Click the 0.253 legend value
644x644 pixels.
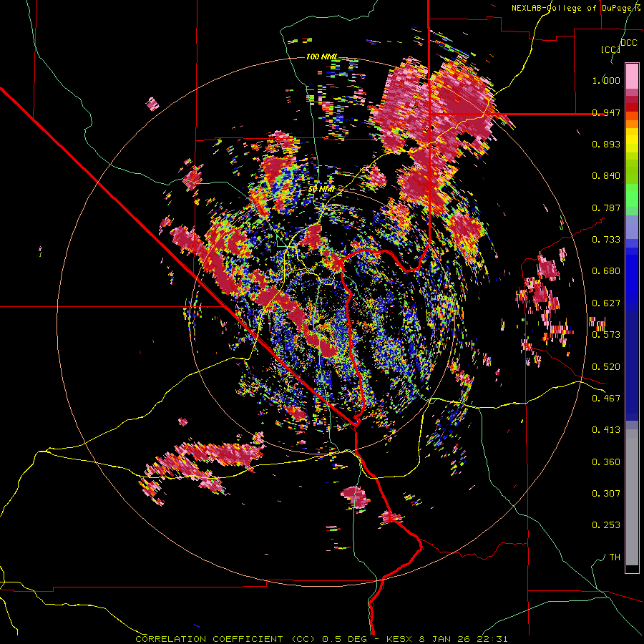click(606, 525)
